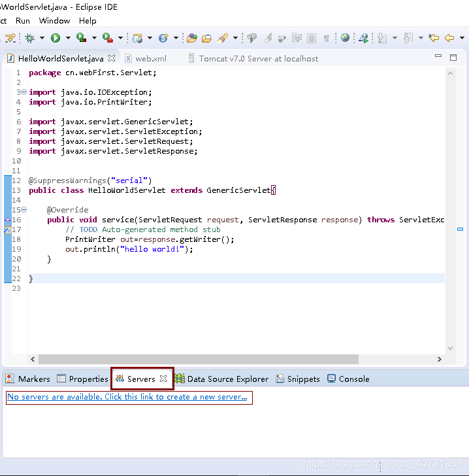Open the Window menu
The height and width of the screenshot is (476, 469).
[55, 21]
